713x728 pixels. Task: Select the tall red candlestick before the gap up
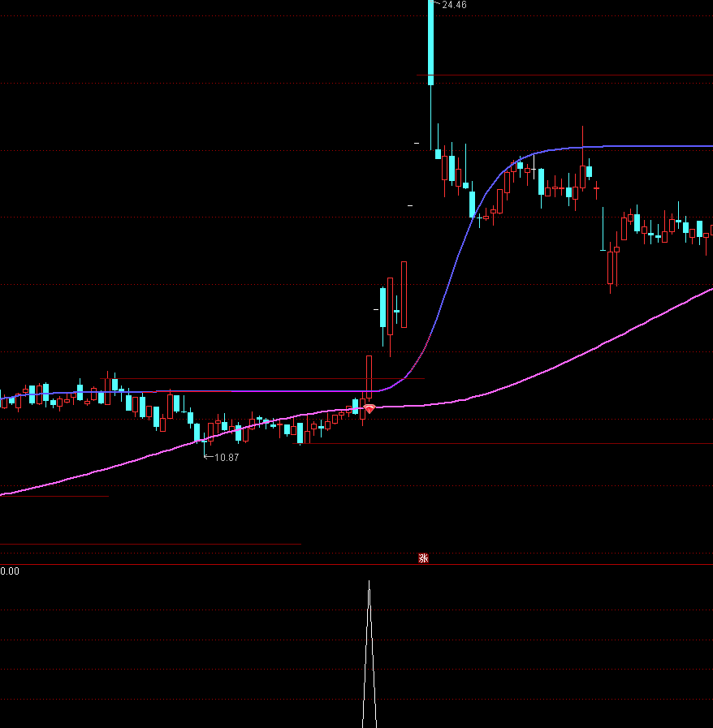tap(404, 293)
